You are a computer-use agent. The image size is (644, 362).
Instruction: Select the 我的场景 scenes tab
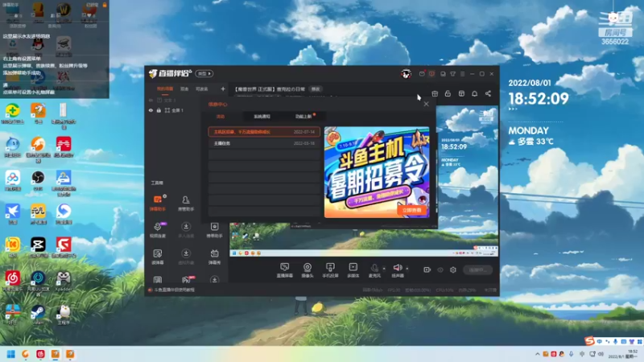(x=165, y=89)
